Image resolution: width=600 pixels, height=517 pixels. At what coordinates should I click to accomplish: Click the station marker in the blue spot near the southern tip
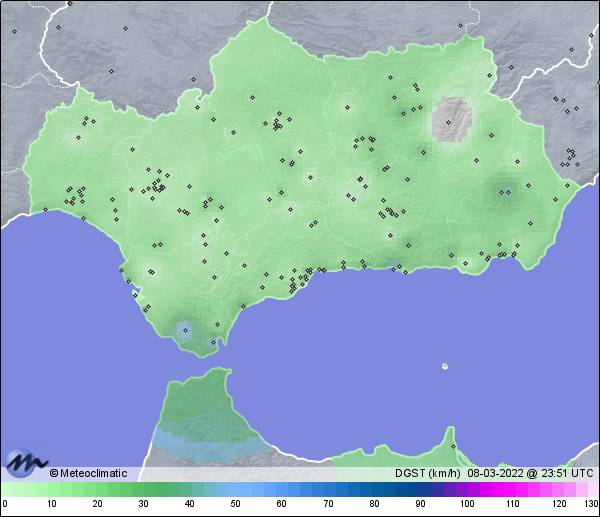(x=186, y=330)
